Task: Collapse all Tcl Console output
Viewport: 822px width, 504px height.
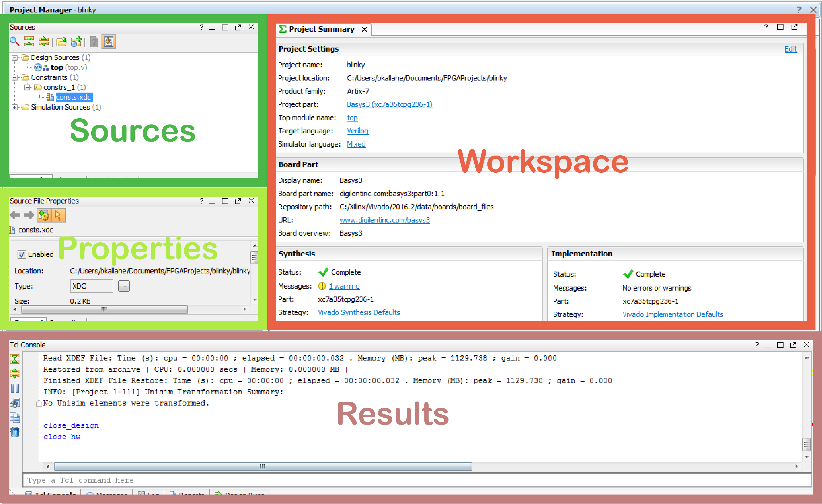Action: [15, 359]
